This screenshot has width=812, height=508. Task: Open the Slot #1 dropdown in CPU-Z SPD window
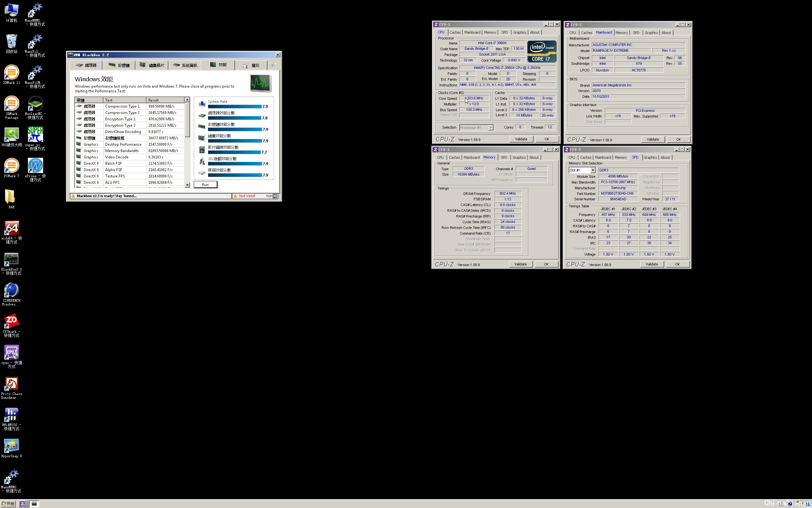click(582, 170)
